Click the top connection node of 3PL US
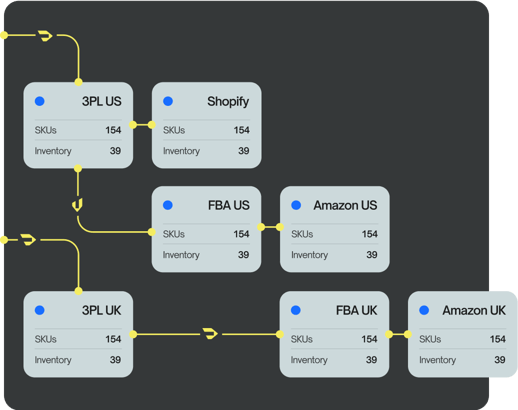Viewport: 518px width, 410px height. point(79,82)
